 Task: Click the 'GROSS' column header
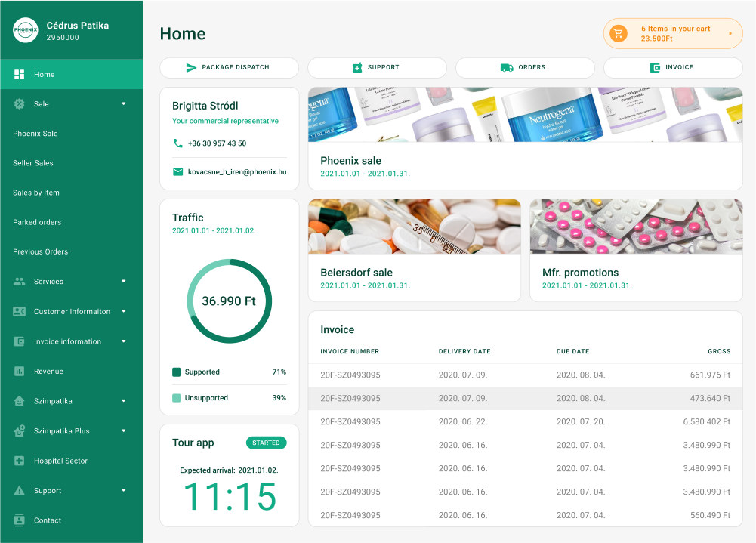pos(719,351)
